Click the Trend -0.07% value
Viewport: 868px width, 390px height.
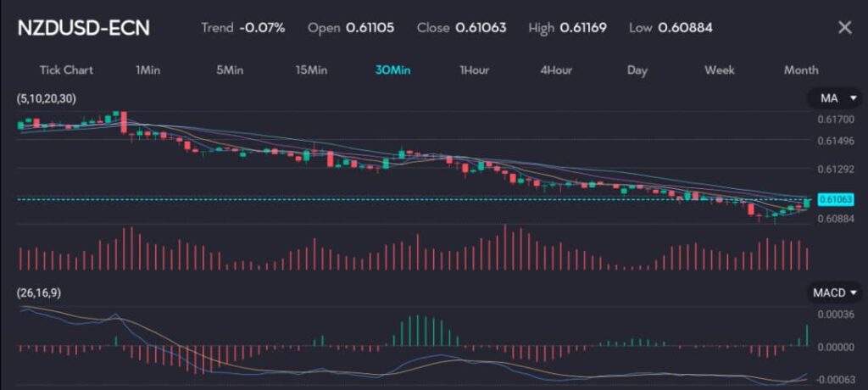[x=262, y=27]
